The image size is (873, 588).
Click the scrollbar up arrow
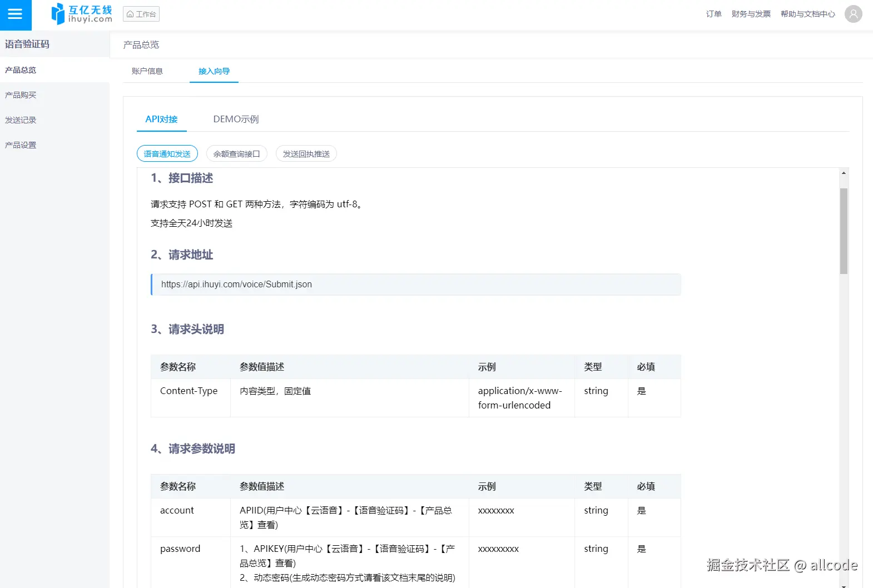[844, 173]
